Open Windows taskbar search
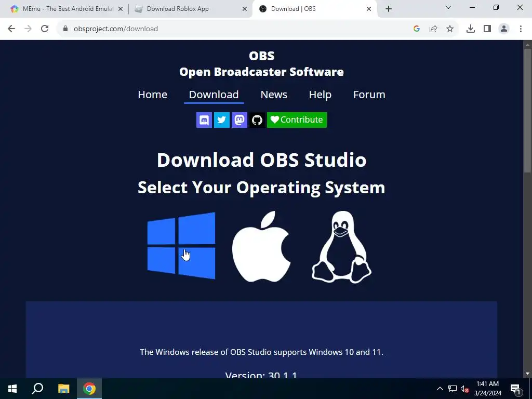Image resolution: width=532 pixels, height=399 pixels. coord(37,389)
